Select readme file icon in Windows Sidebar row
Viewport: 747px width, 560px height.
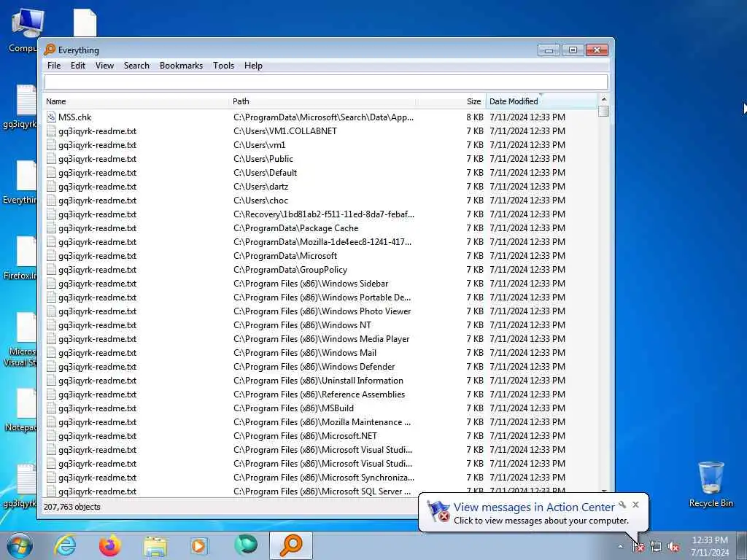(52, 284)
